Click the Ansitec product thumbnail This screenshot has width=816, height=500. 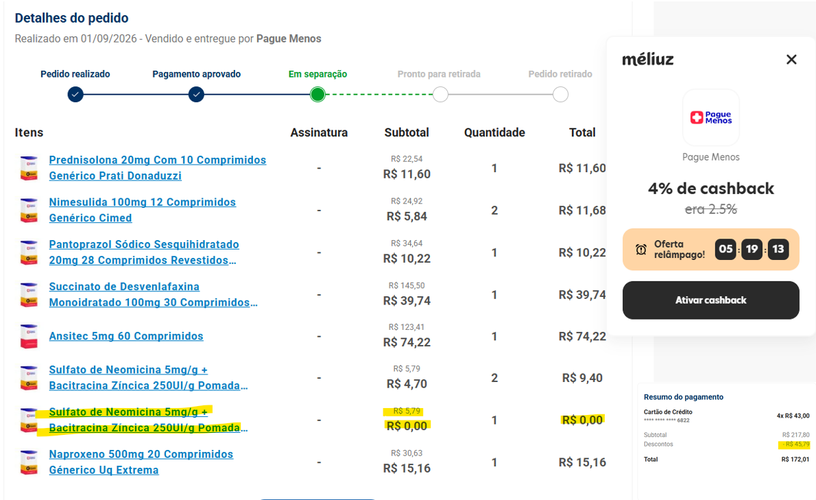coord(29,336)
